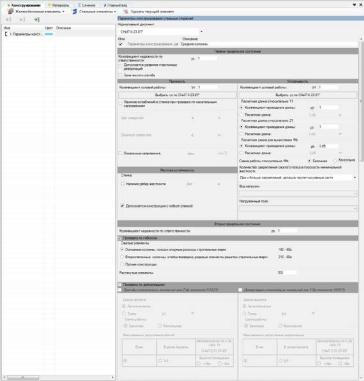Toggle Наличие ребер жесткости checkbox
The width and height of the screenshot is (364, 381).
click(x=123, y=184)
